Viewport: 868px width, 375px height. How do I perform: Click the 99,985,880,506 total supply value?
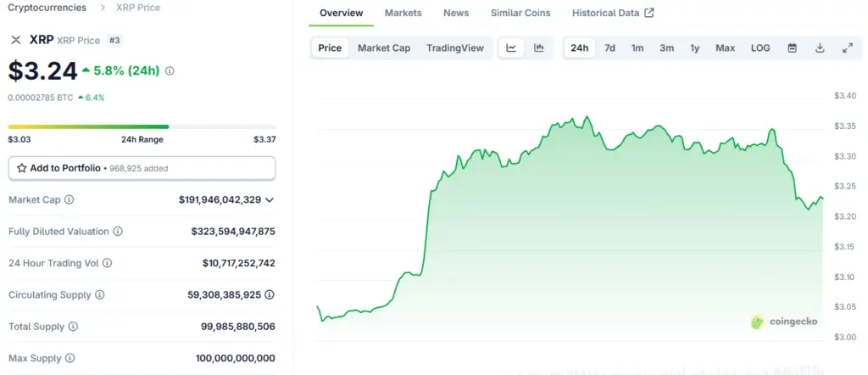tap(238, 327)
